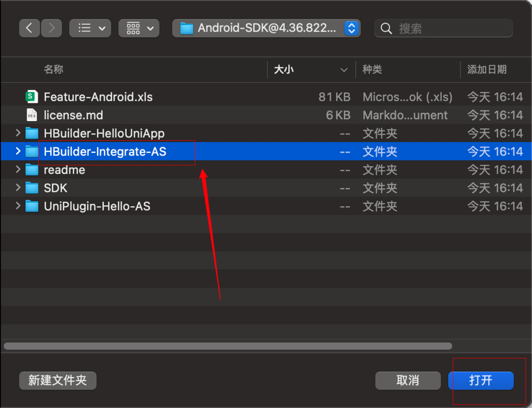The image size is (532, 408).
Task: Sort by the 名称 column header
Action: (53, 70)
